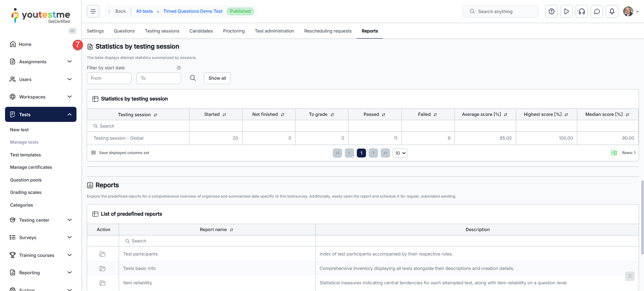The width and height of the screenshot is (644, 291).
Task: Open the notifications bell icon
Action: (x=612, y=11)
